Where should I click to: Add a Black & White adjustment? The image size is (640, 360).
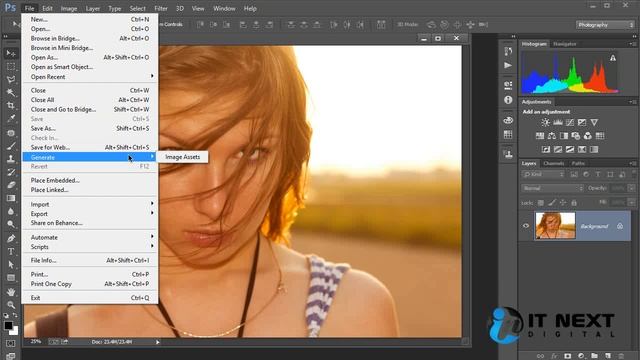564,136
